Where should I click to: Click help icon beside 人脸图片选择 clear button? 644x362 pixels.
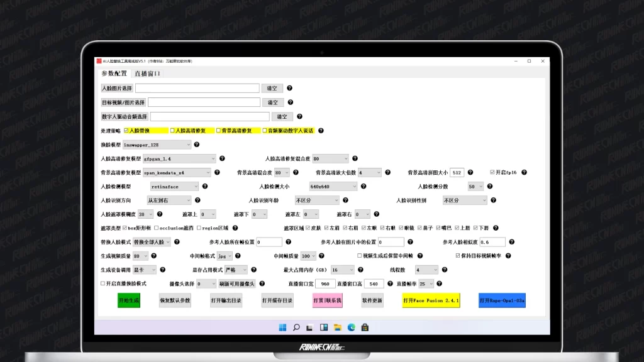click(290, 89)
